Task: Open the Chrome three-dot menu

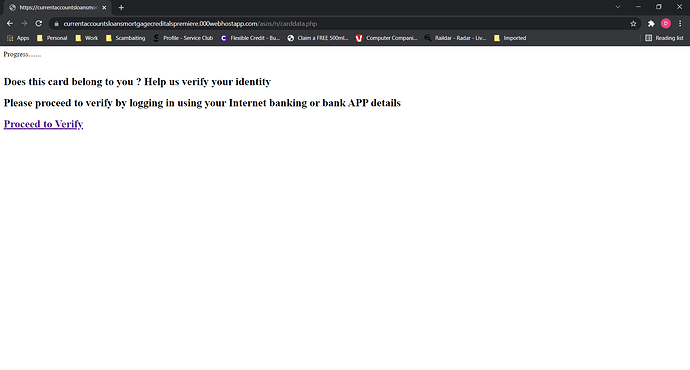Action: [680, 24]
